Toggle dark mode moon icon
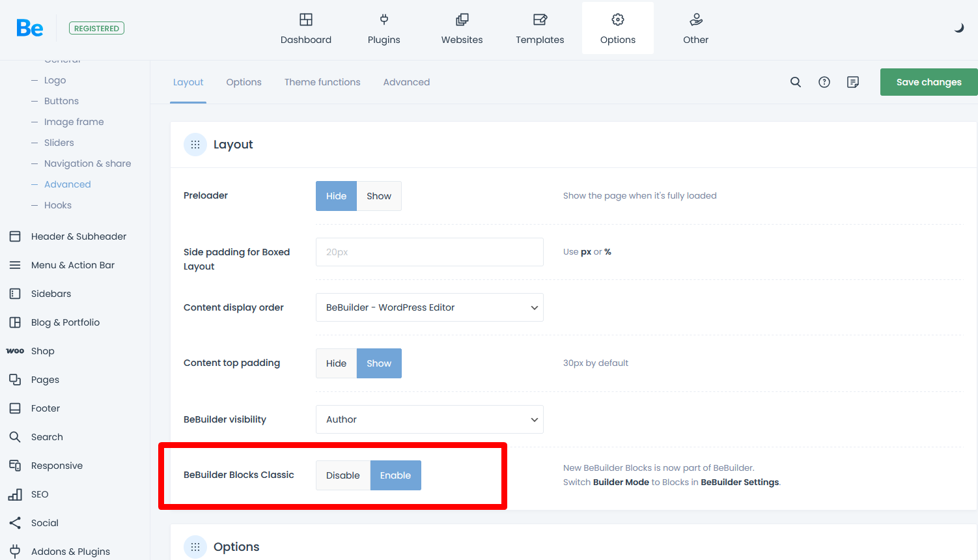Image resolution: width=978 pixels, height=560 pixels. click(958, 28)
